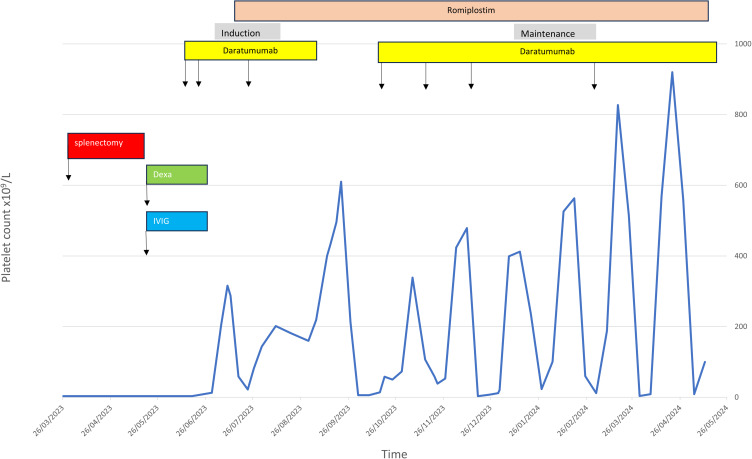Image resolution: width=752 pixels, height=459 pixels.
Task: Select the Daratumumab bar under Induction
Action: click(x=250, y=50)
